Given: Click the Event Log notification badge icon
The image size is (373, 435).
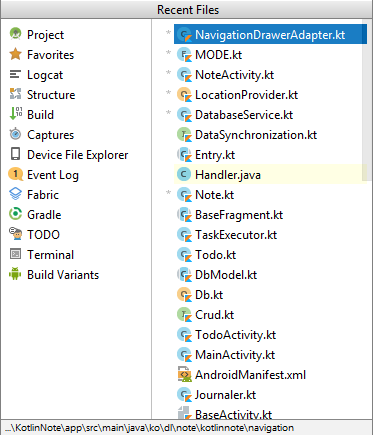Looking at the screenshot, I should point(15,174).
